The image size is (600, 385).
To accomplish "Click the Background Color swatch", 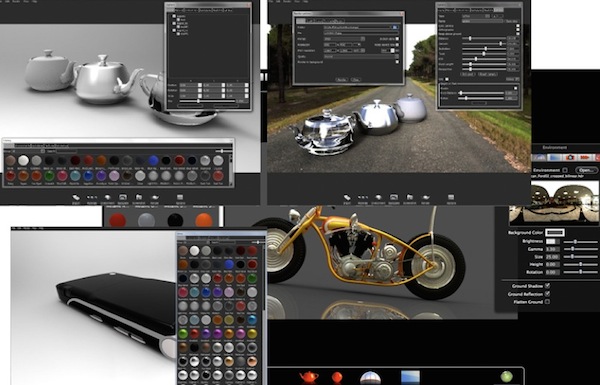I will click(555, 233).
